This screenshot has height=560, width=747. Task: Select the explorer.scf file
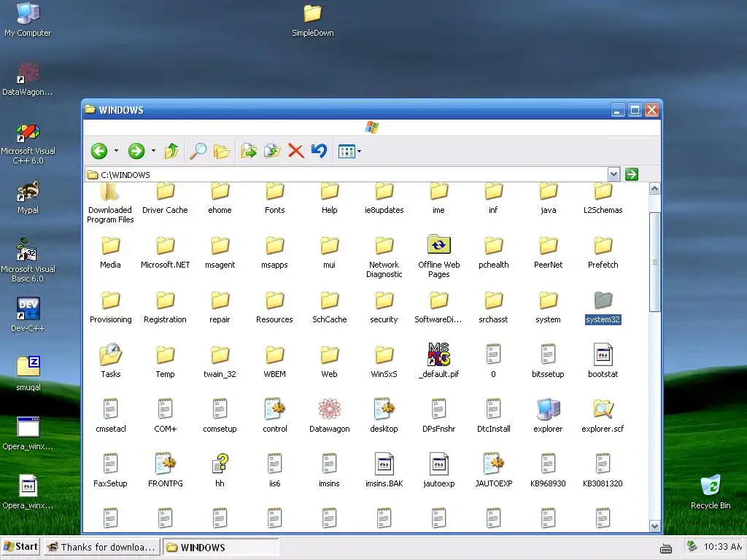(x=603, y=416)
